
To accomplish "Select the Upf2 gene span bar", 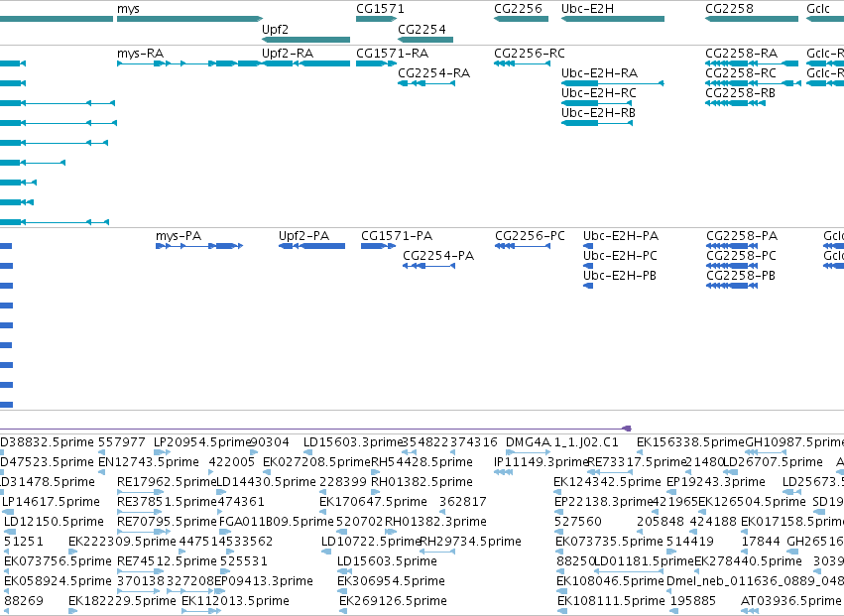I will (305, 40).
